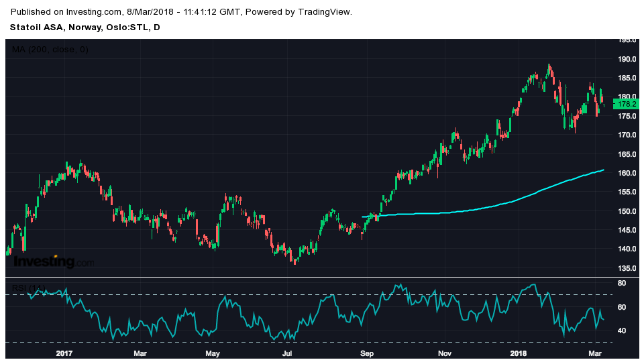Image resolution: width=644 pixels, height=362 pixels.
Task: Click the RSI axis value 60
Action: [x=622, y=308]
